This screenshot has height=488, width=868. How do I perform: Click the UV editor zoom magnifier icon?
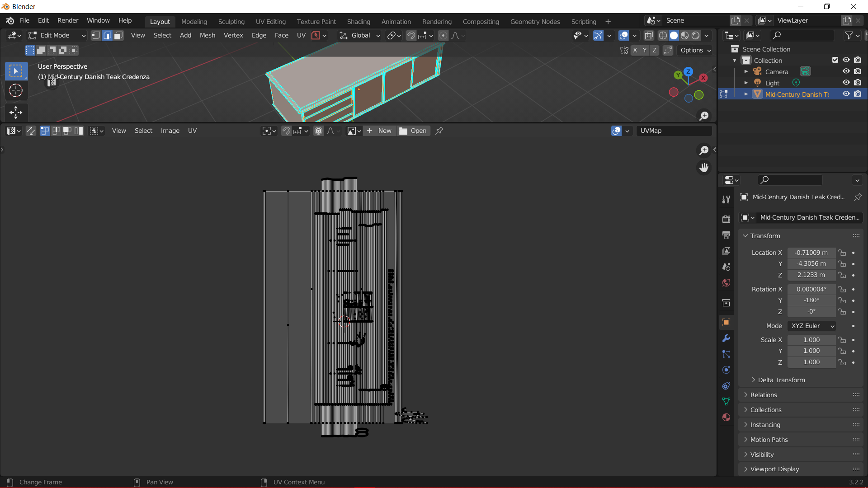click(x=704, y=150)
